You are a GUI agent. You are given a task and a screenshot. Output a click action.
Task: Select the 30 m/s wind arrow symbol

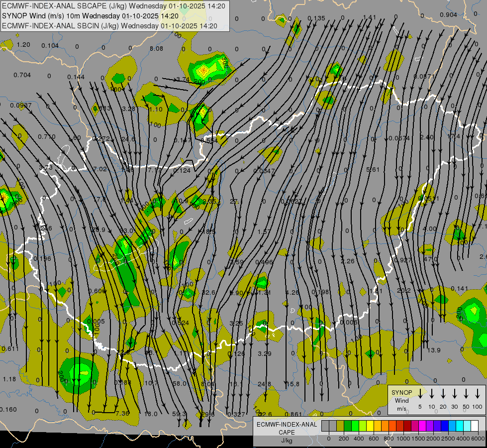click(455, 394)
